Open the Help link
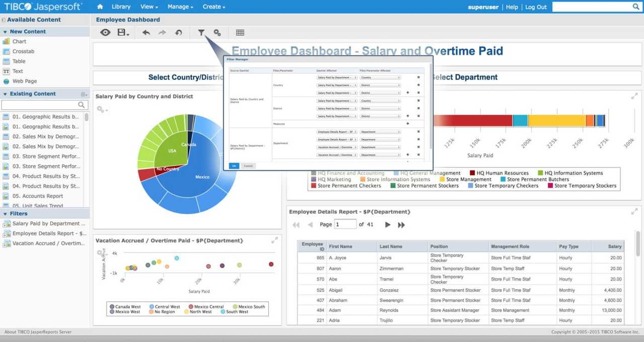The width and height of the screenshot is (644, 342). [x=512, y=7]
